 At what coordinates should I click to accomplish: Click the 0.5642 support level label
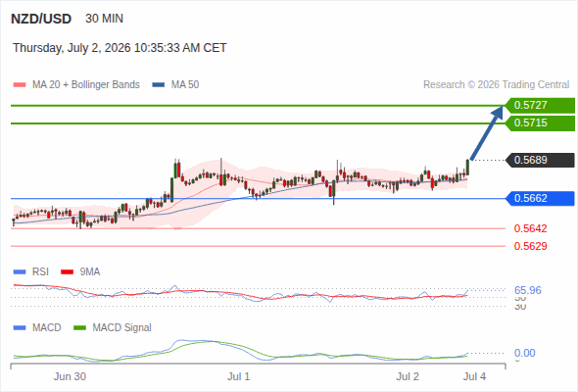530,228
